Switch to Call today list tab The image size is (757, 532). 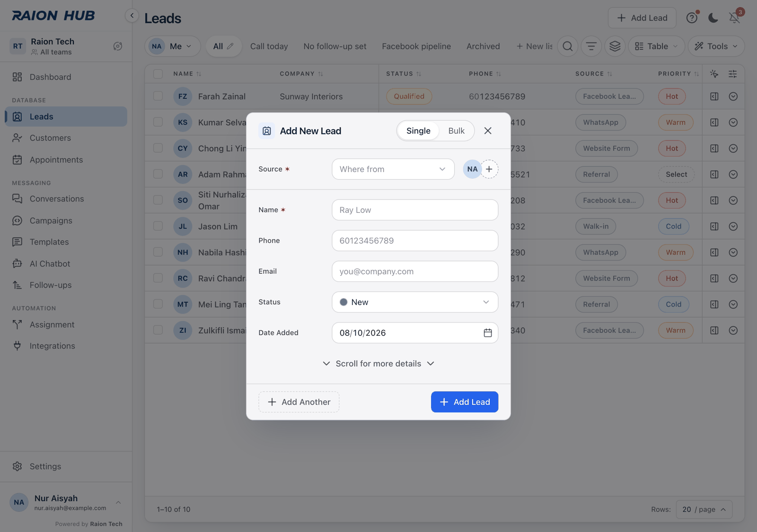(x=269, y=46)
